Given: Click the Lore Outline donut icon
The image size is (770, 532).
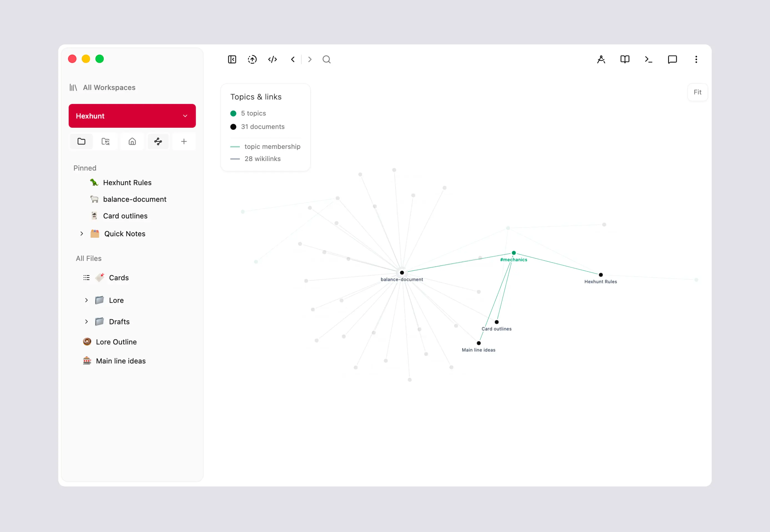Looking at the screenshot, I should click(x=87, y=342).
